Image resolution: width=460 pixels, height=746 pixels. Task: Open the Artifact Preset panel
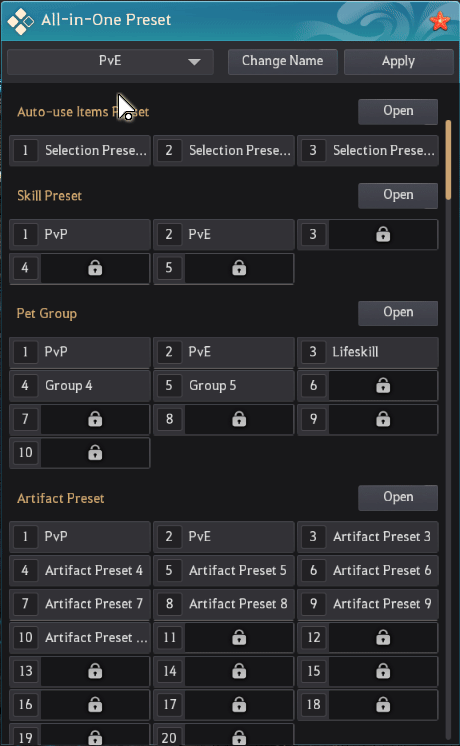coord(398,498)
